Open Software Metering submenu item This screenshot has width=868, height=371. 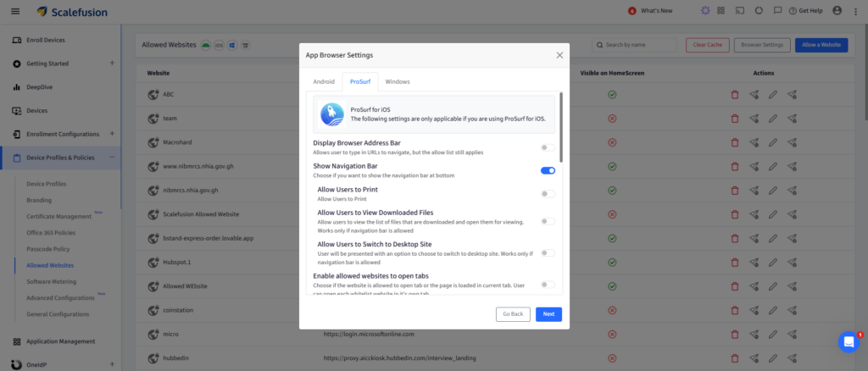tap(52, 281)
